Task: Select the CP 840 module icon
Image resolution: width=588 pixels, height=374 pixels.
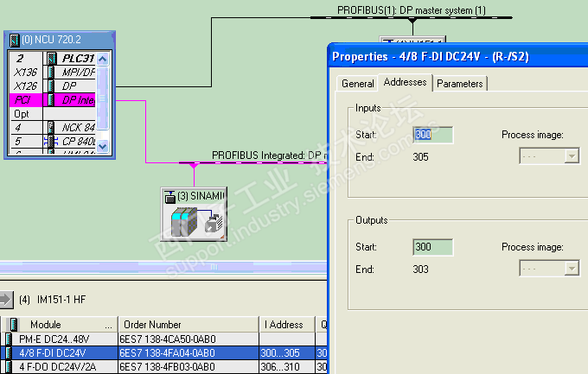Action: (51, 142)
